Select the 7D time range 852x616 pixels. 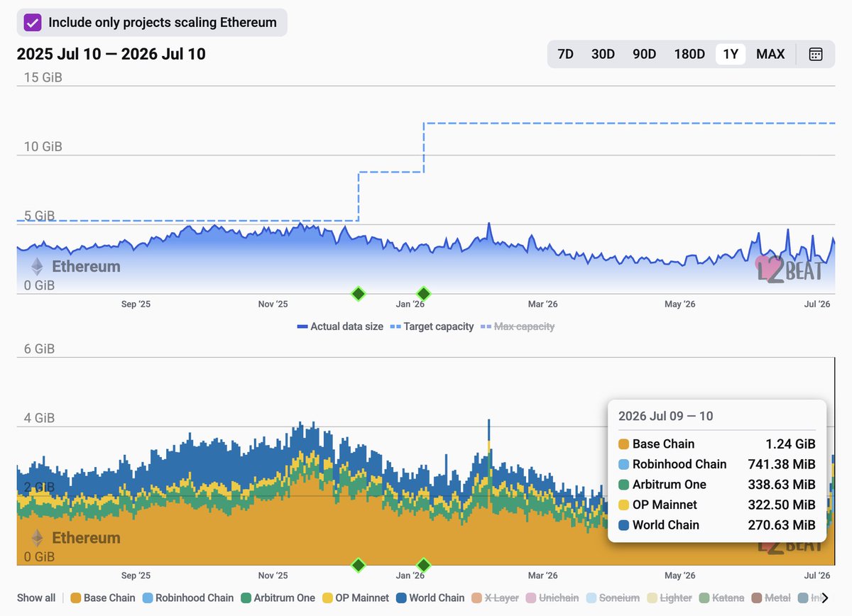click(x=565, y=54)
